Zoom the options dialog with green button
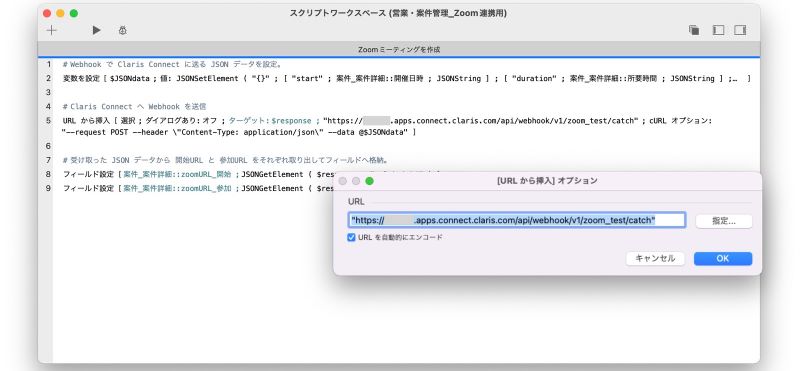Viewport: 800px width, 371px height. click(369, 181)
